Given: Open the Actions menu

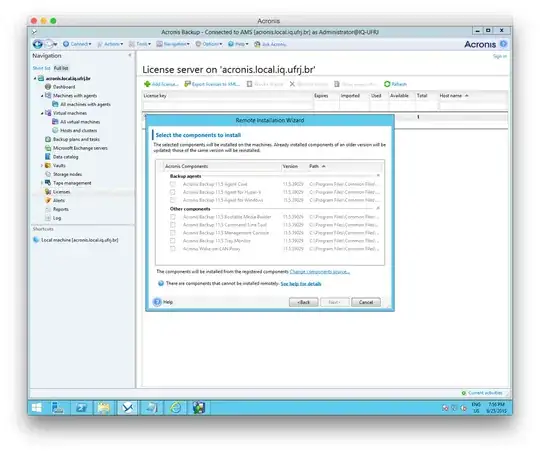Looking at the screenshot, I should pyautogui.click(x=110, y=44).
